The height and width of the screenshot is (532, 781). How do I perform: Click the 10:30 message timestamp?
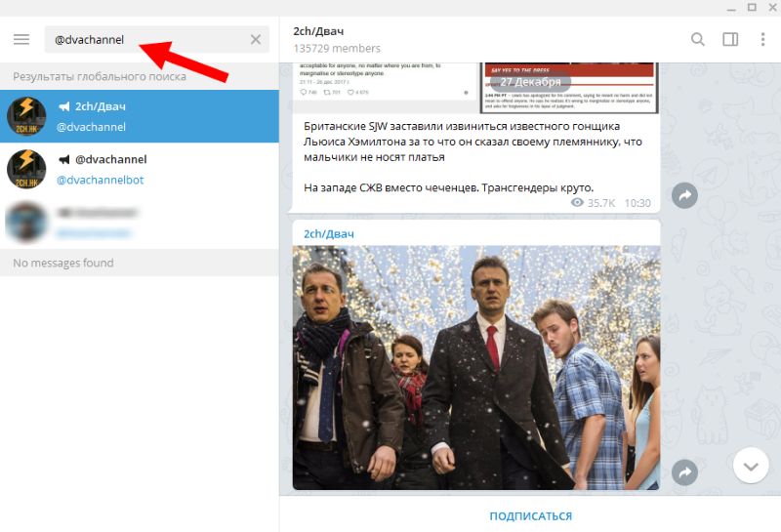pyautogui.click(x=637, y=203)
